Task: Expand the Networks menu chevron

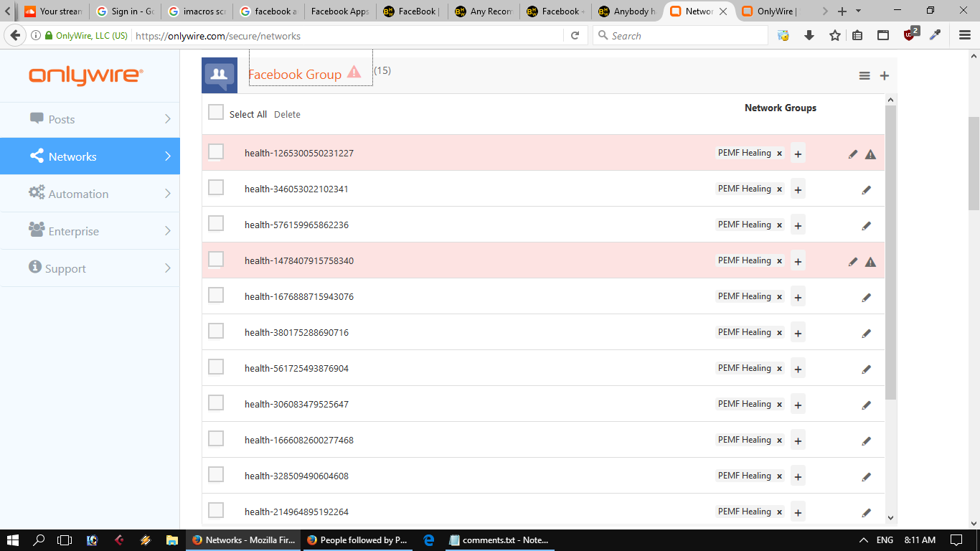Action: (x=168, y=156)
